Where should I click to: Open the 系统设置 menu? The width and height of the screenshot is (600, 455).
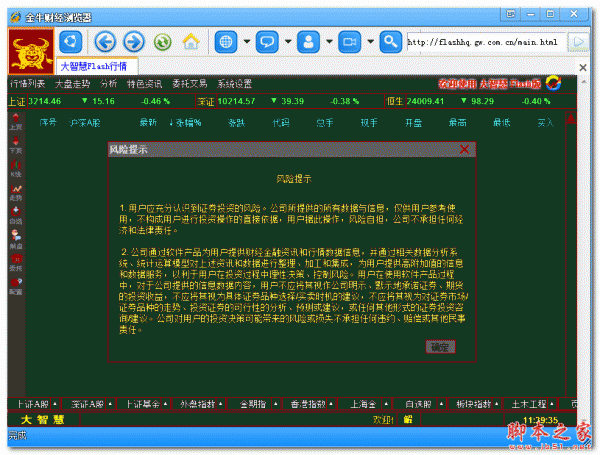235,84
